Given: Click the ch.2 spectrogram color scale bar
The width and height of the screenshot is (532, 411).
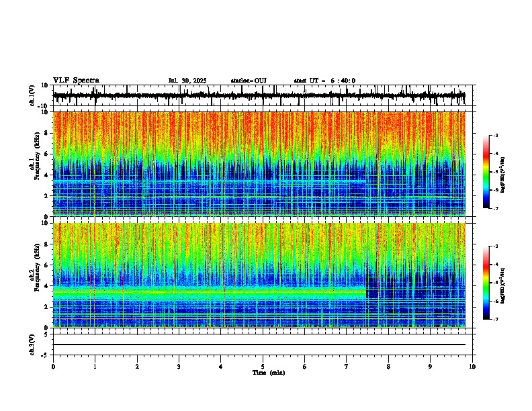Looking at the screenshot, I should click(x=486, y=283).
